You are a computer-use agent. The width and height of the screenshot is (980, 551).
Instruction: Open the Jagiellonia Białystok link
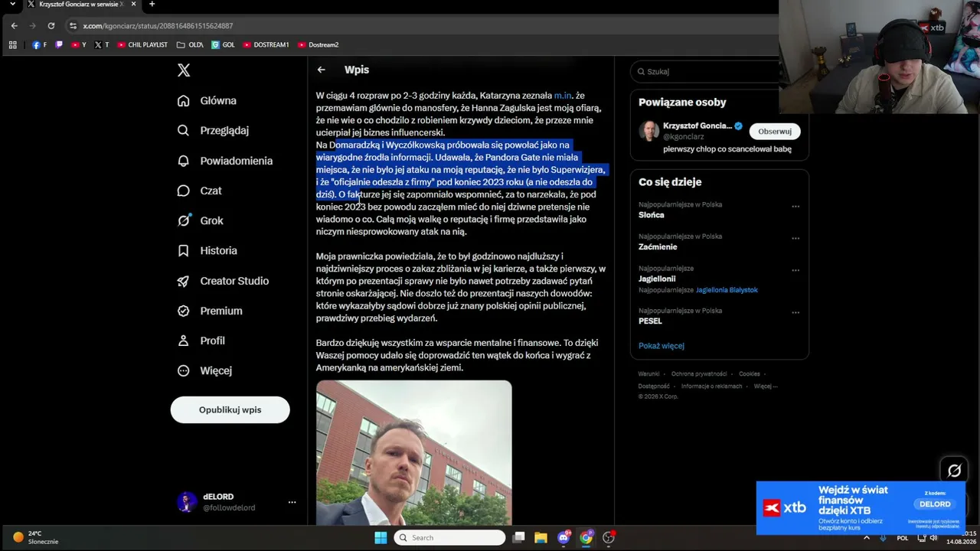coord(727,290)
